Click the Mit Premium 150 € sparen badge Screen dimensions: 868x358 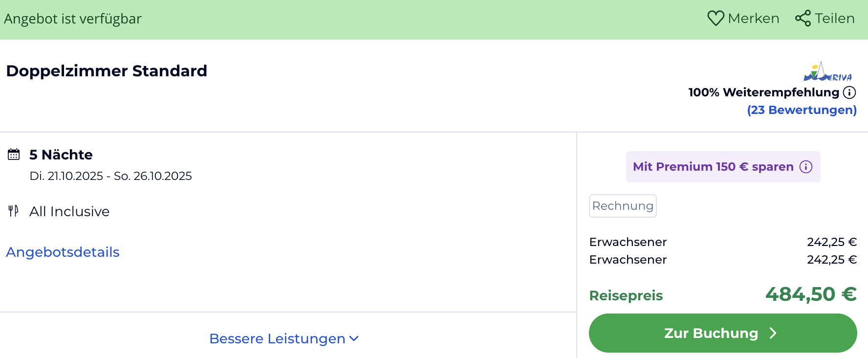coord(713,167)
